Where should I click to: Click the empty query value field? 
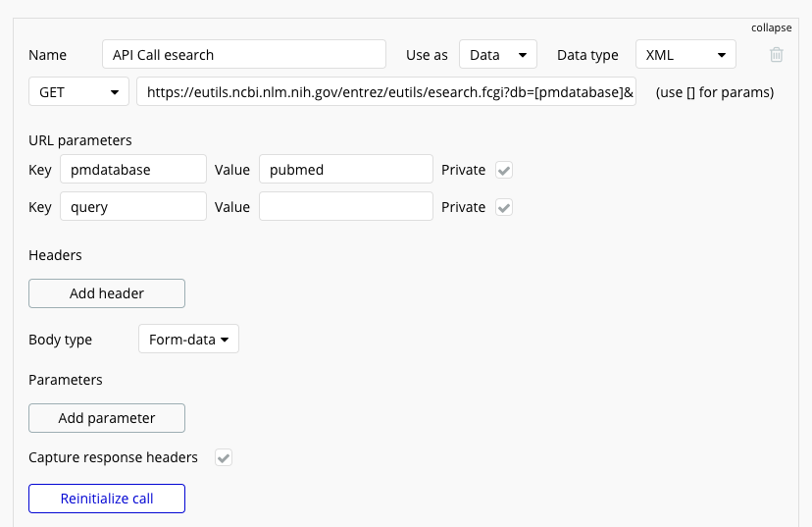pyautogui.click(x=346, y=207)
